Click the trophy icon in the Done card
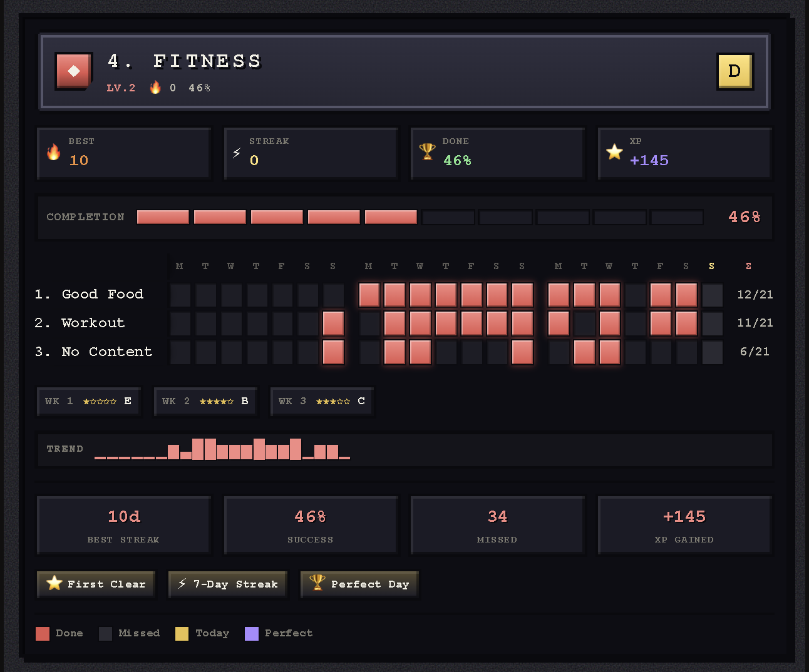The width and height of the screenshot is (809, 672). pos(427,151)
